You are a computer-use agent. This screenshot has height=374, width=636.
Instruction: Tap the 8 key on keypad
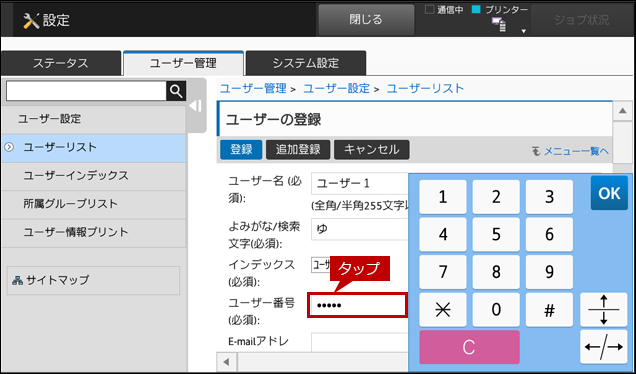(x=496, y=272)
